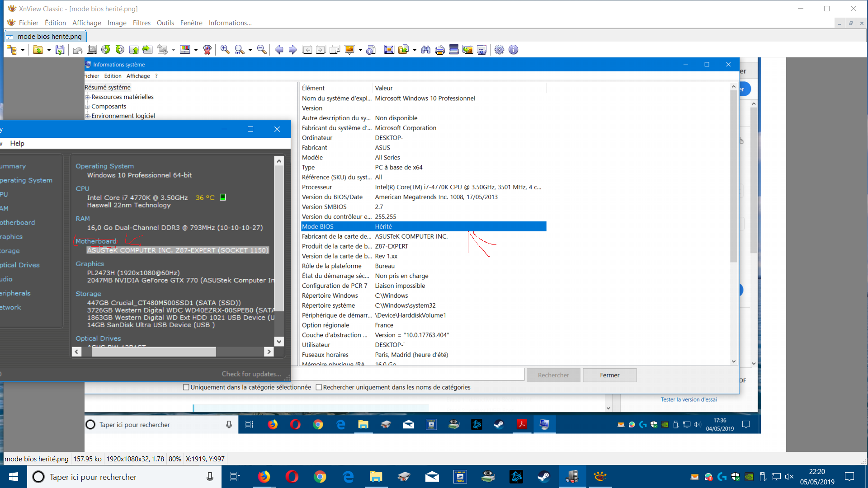Expand the Open folder dropdown arrow
Viewport: 868px width, 488px height.
click(49, 50)
